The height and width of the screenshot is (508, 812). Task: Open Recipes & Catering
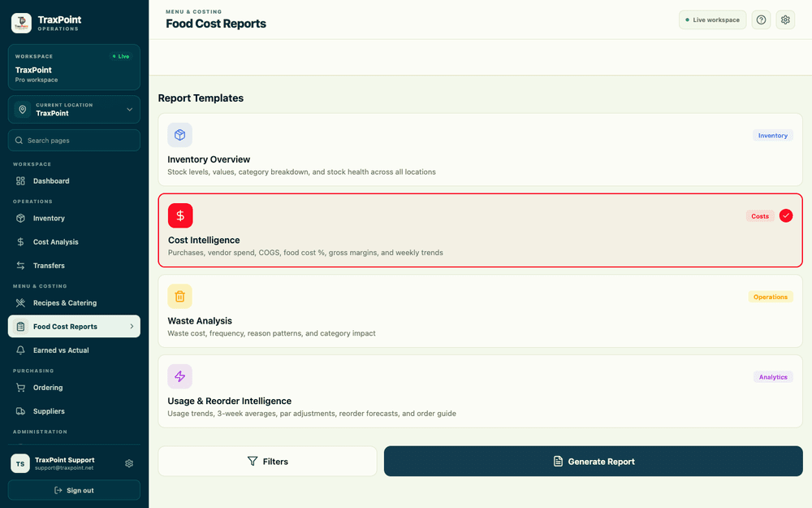click(74, 302)
